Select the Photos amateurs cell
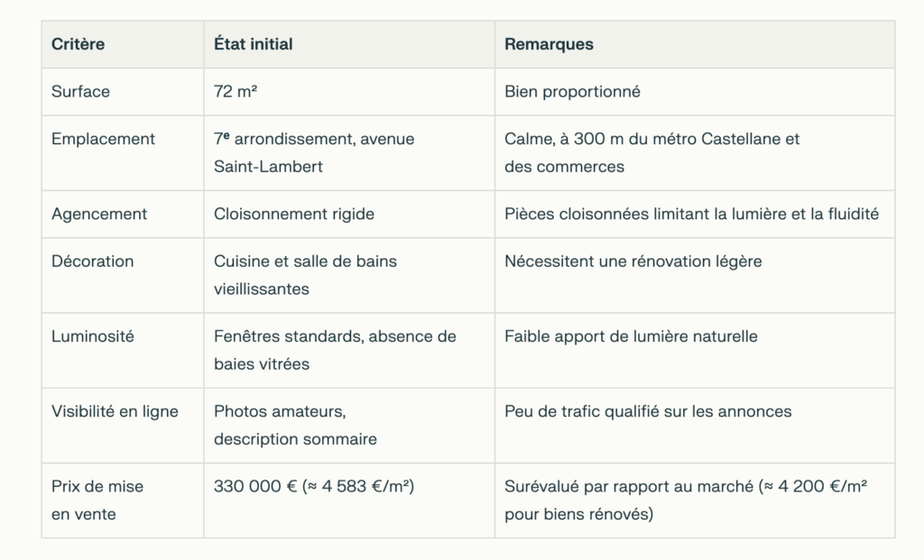The width and height of the screenshot is (924, 560). (x=295, y=425)
